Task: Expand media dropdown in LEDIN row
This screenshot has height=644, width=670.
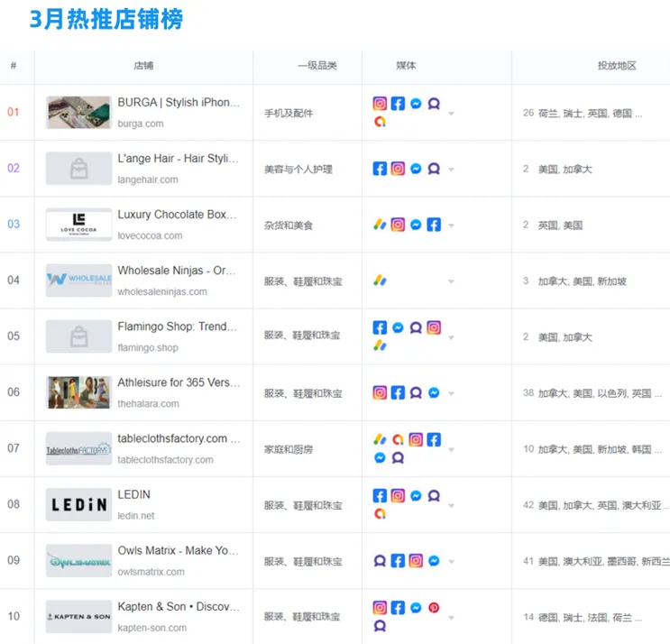Action: click(x=451, y=505)
